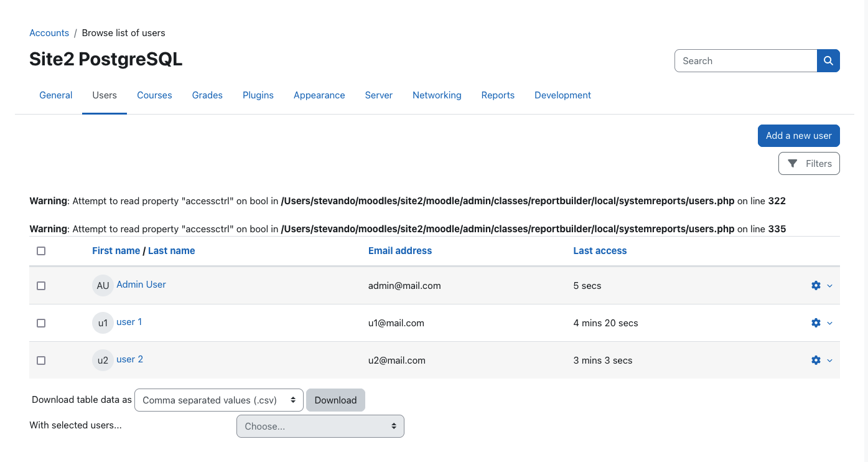The width and height of the screenshot is (868, 462).
Task: Open gear actions menu for user 2
Action: (821, 361)
